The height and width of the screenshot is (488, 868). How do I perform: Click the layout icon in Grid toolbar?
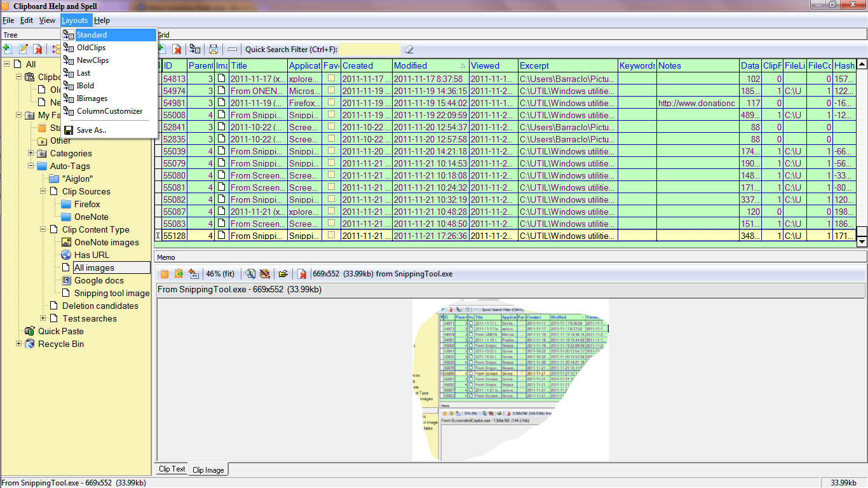tap(196, 49)
